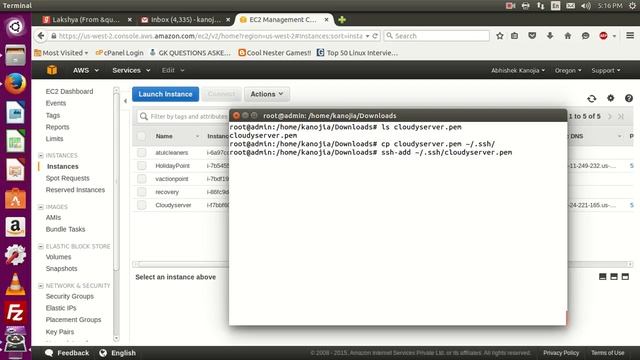Open Most Visited bookmarks dropdown
Image resolution: width=640 pixels, height=360 pixels.
[x=61, y=53]
